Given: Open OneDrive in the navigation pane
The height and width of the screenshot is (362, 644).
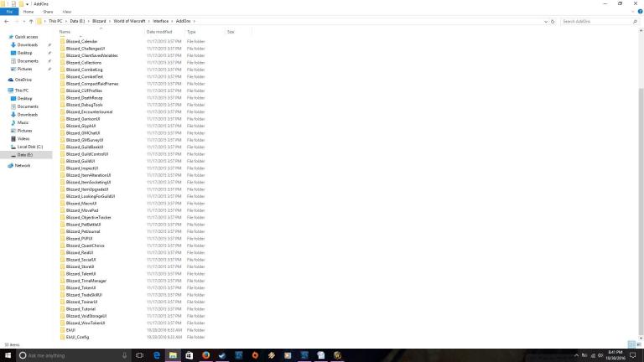Looking at the screenshot, I should pos(23,80).
